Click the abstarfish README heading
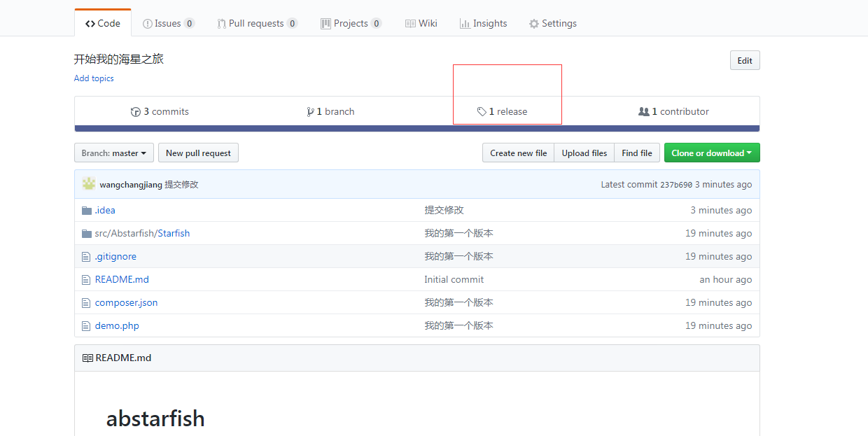Image resolution: width=868 pixels, height=436 pixels. pyautogui.click(x=155, y=419)
